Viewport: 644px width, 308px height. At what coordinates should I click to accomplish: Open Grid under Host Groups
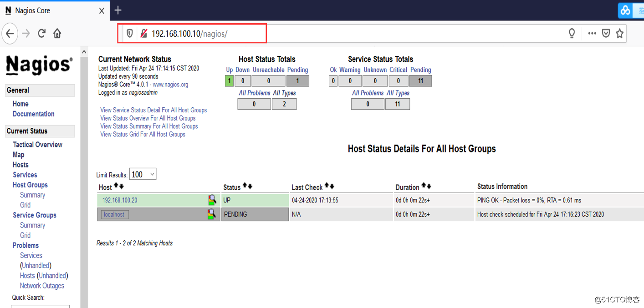[26, 205]
